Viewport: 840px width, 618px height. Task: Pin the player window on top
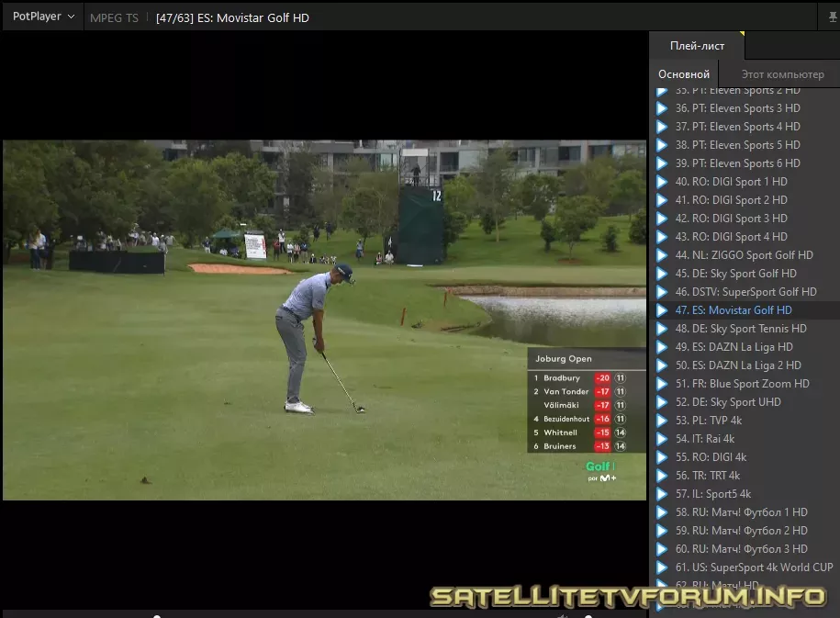[832, 17]
